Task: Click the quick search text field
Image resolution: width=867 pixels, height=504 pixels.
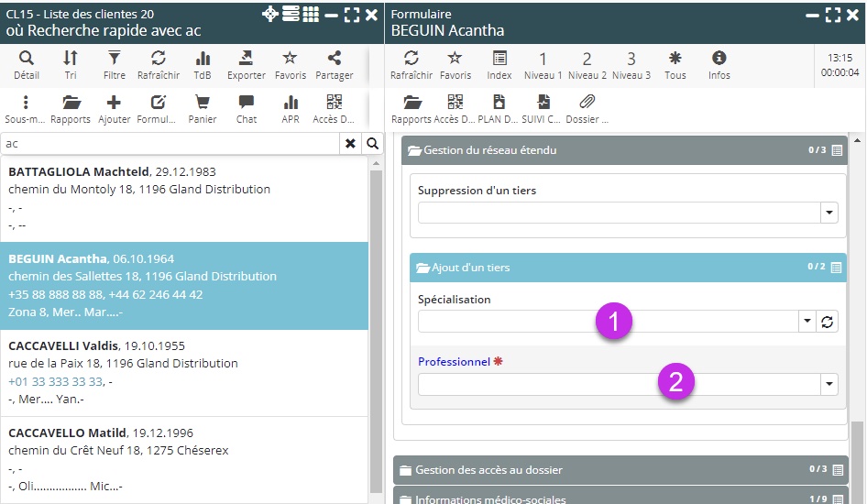Action: (170, 144)
